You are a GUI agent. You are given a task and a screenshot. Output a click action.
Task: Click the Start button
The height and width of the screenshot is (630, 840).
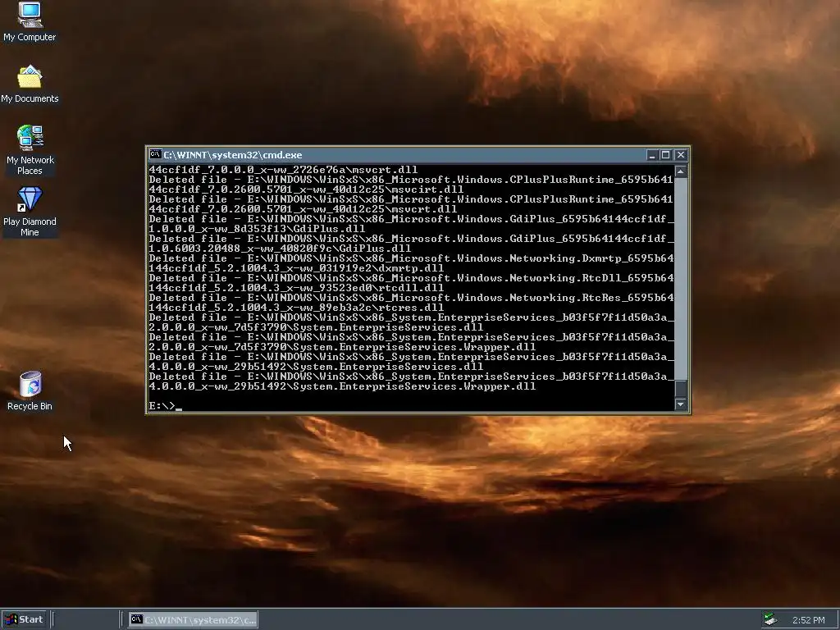(x=25, y=619)
